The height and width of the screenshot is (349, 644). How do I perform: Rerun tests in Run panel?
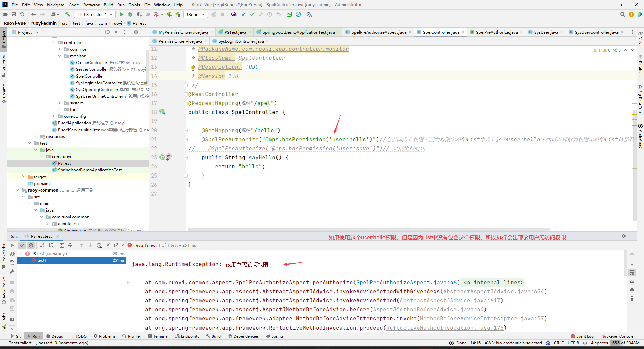coord(12,245)
